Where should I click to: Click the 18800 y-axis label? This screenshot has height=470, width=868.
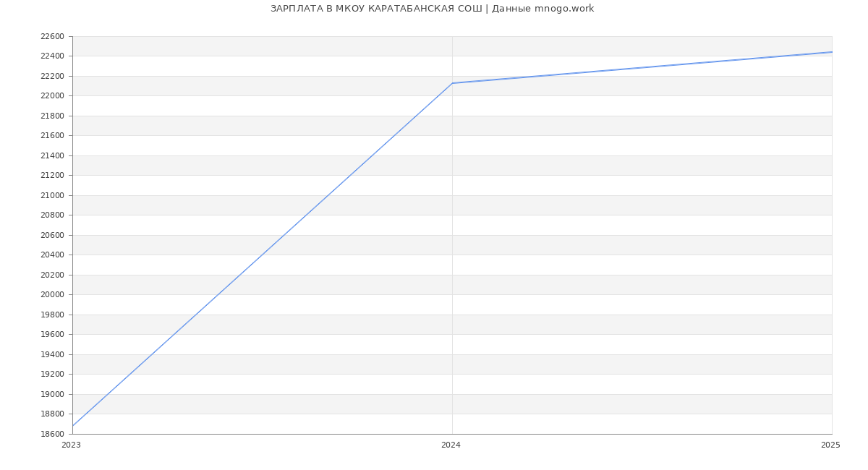[x=52, y=414]
